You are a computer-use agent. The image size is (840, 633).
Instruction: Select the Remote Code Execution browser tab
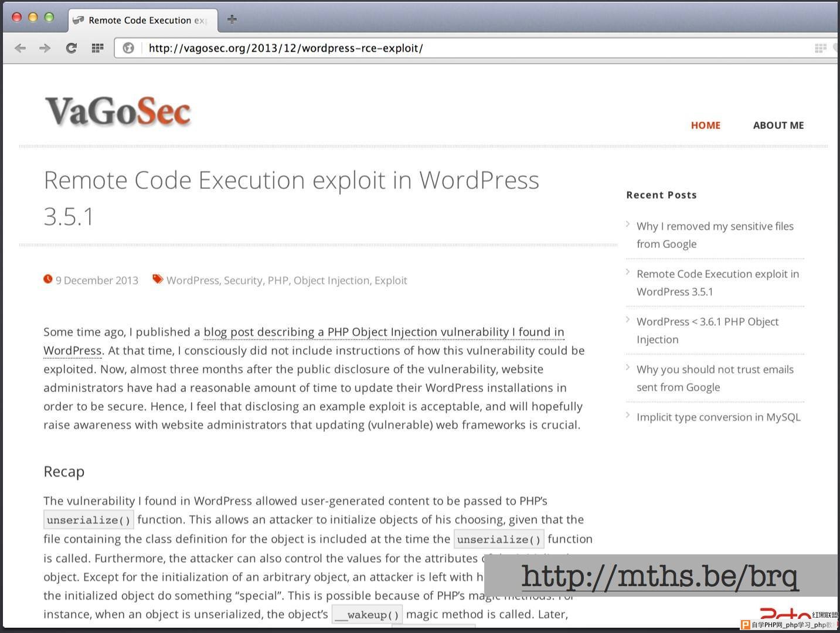coord(142,20)
